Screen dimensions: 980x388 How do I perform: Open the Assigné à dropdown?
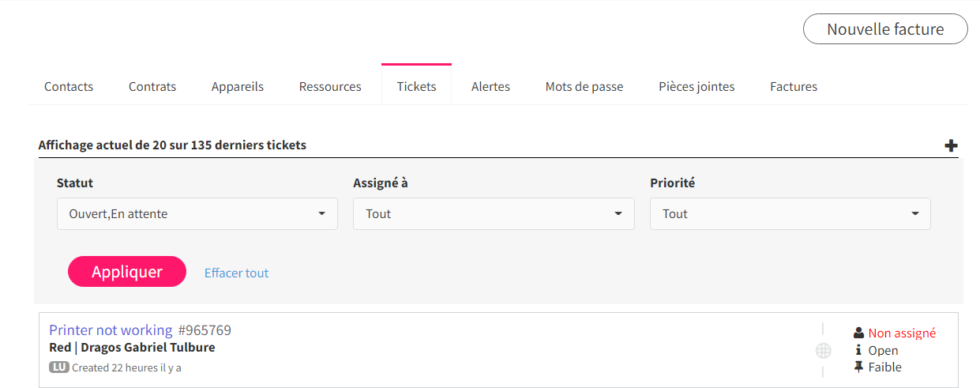pos(494,213)
